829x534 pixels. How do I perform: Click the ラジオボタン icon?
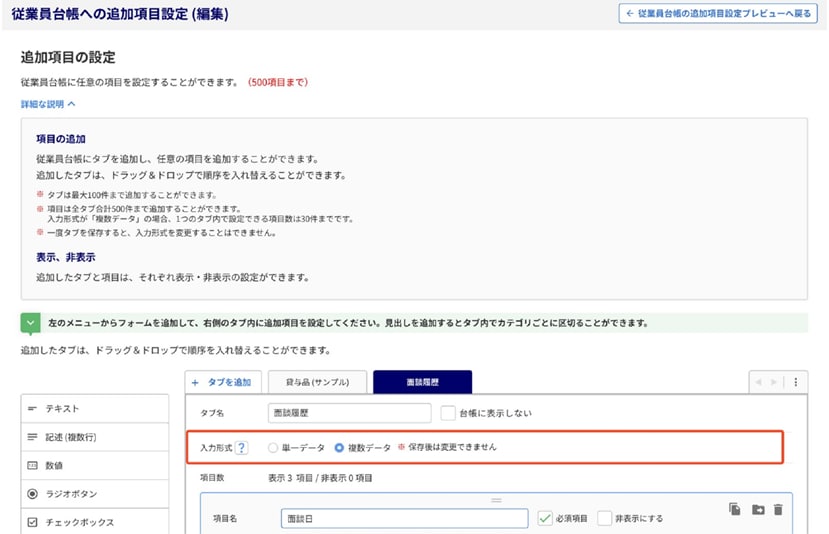pos(32,494)
